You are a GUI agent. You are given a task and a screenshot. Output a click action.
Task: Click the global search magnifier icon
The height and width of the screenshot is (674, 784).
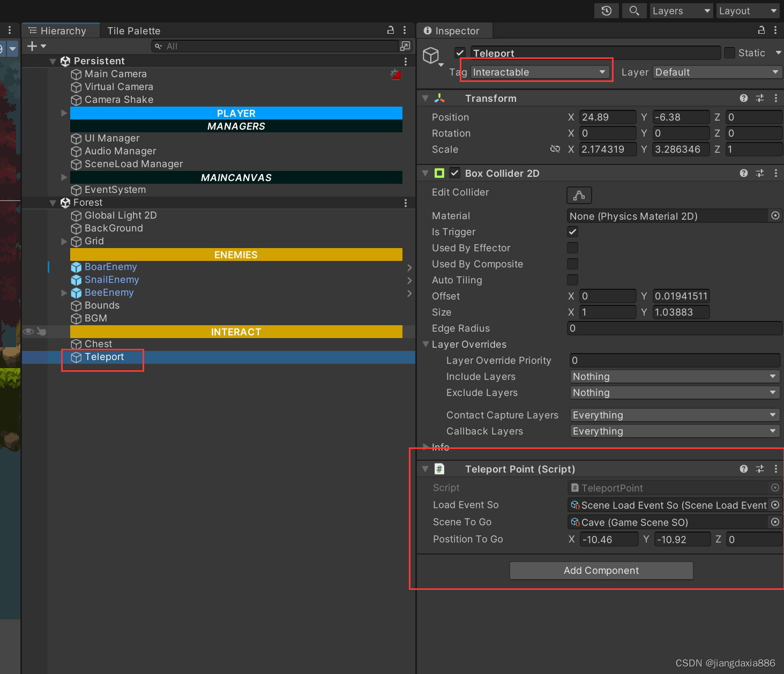point(634,11)
